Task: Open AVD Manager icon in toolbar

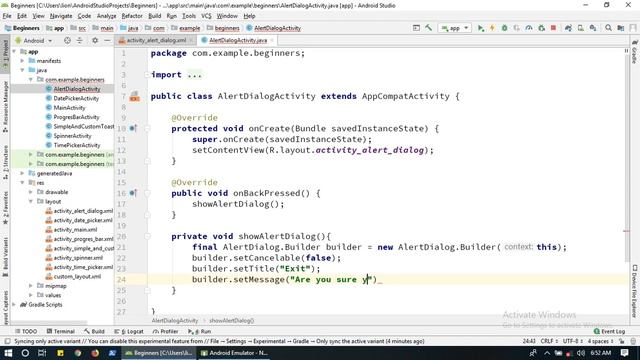Action: pos(580,28)
